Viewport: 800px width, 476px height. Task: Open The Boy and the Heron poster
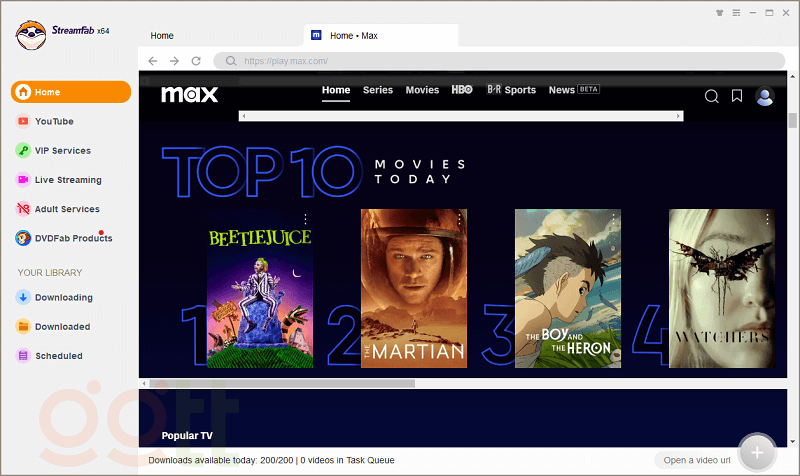(x=567, y=288)
